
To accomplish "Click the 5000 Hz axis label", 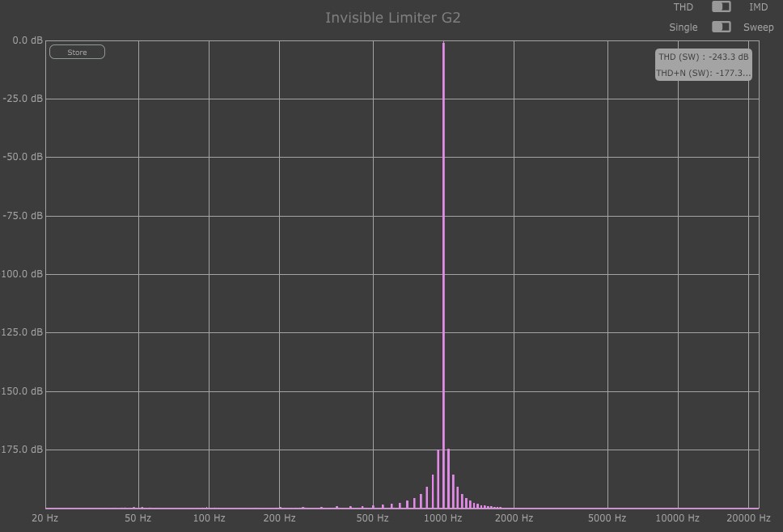I will point(607,518).
